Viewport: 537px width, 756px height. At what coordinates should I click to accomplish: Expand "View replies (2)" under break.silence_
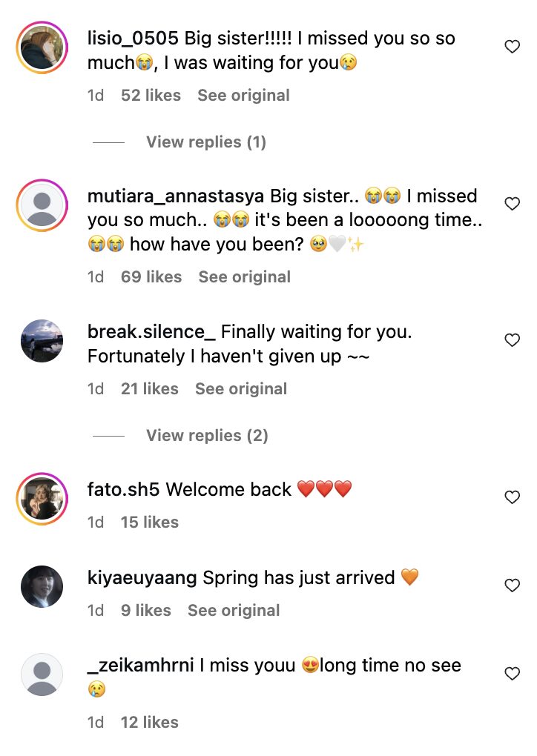point(207,436)
